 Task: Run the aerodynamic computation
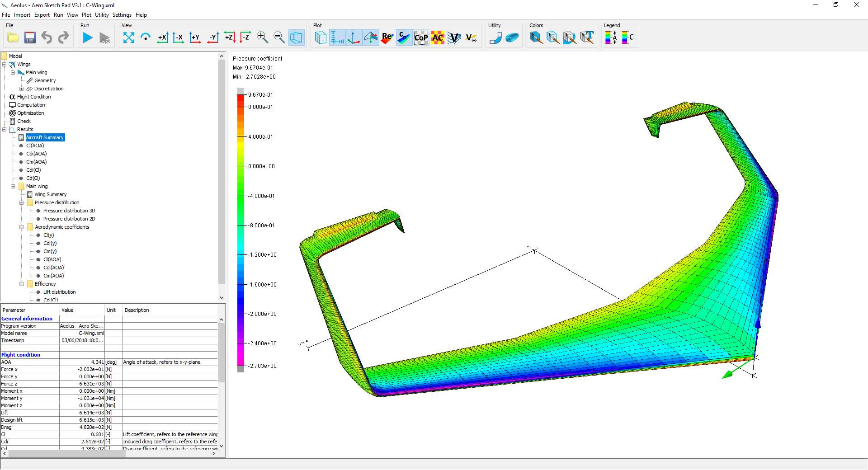pos(87,38)
